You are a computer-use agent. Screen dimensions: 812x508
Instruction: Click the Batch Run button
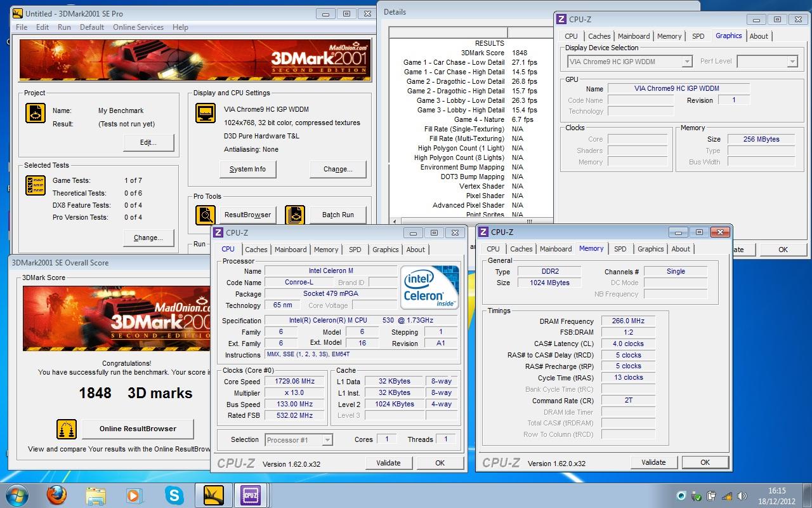338,215
